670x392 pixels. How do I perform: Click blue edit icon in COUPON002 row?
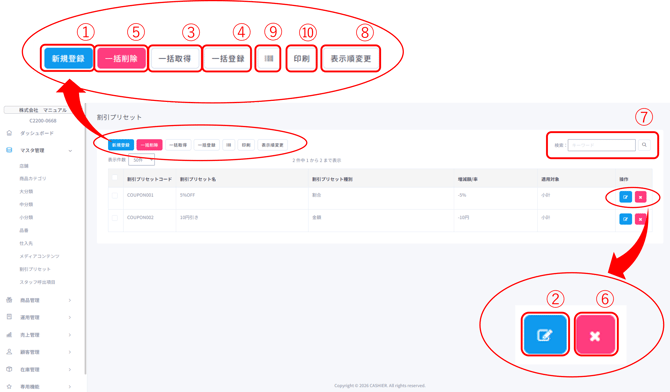coord(626,219)
